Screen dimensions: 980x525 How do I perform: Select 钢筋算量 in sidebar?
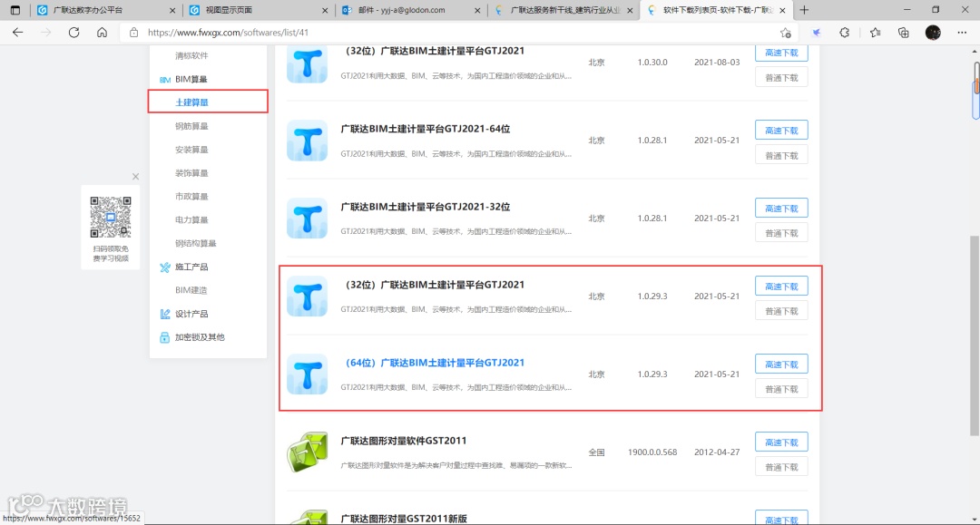point(191,126)
